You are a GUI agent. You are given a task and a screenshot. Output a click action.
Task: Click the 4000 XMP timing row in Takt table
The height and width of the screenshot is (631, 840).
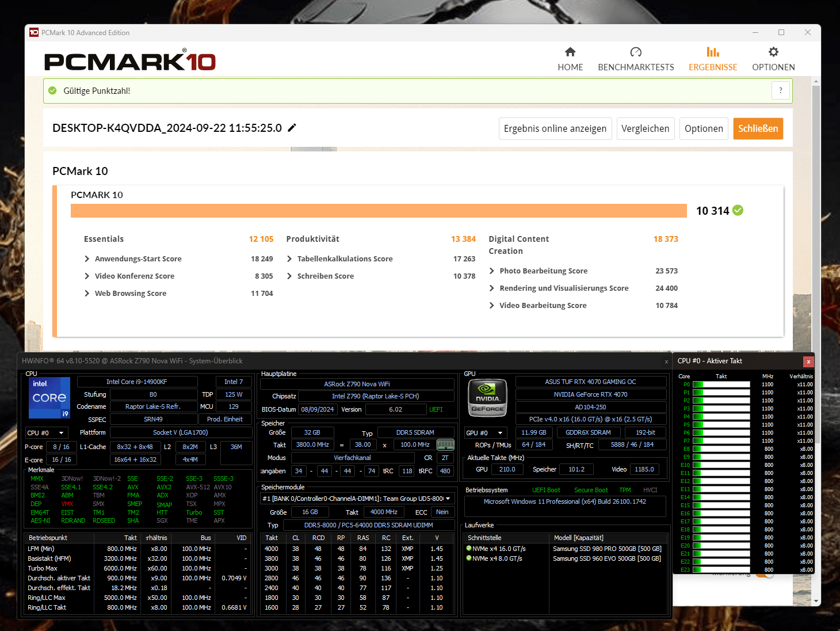(x=358, y=549)
